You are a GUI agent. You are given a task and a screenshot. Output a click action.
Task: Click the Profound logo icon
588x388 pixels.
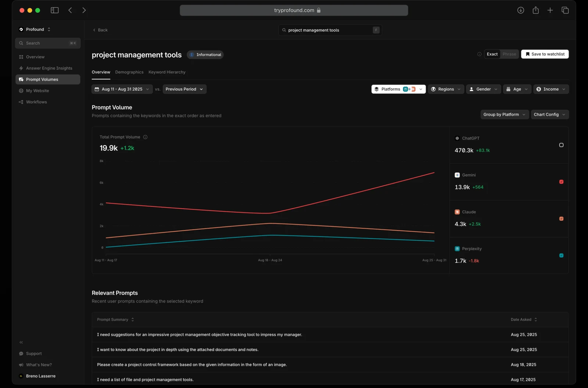[21, 29]
